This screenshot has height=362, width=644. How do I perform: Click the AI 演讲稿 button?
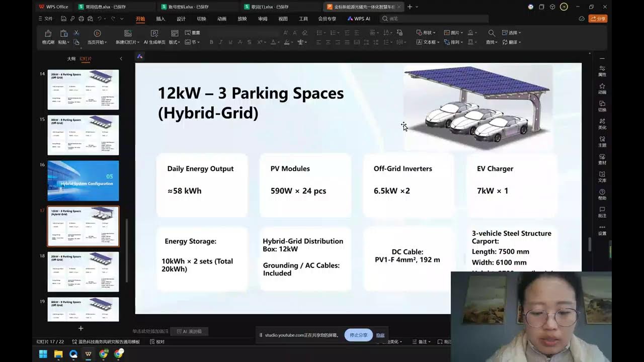tap(189, 331)
